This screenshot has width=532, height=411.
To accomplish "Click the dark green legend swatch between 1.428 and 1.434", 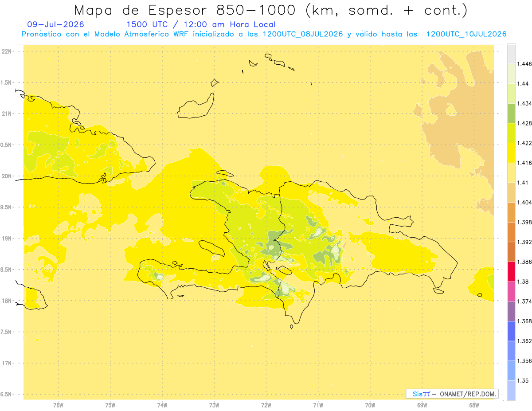I will [x=511, y=114].
